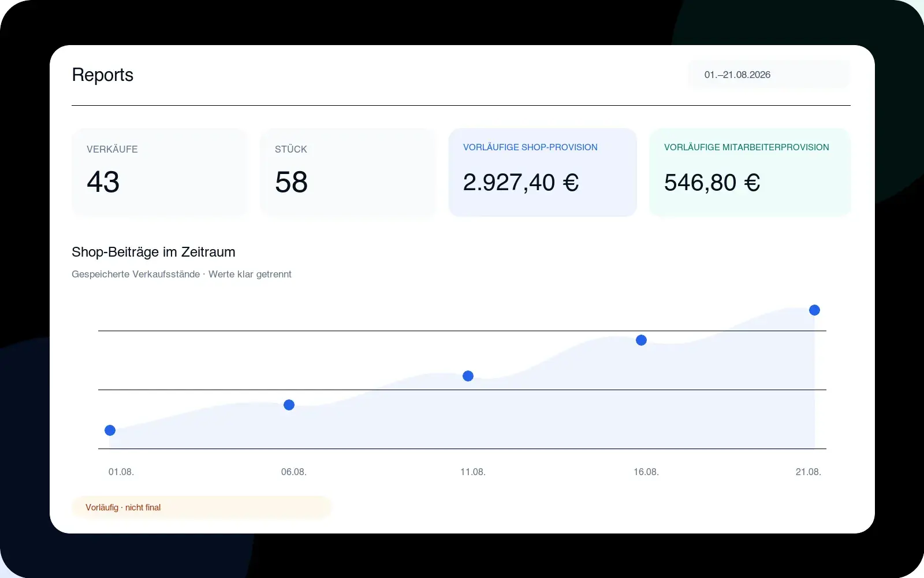Click the 01.08. axis label
The height and width of the screenshot is (578, 924).
121,472
